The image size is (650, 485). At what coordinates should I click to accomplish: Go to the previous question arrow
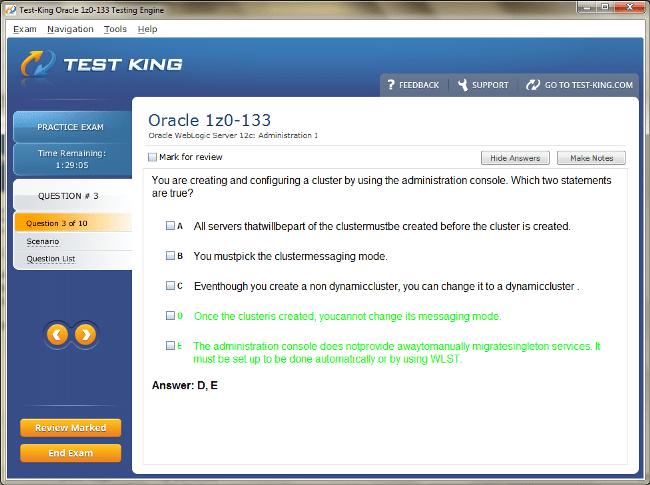[57, 335]
